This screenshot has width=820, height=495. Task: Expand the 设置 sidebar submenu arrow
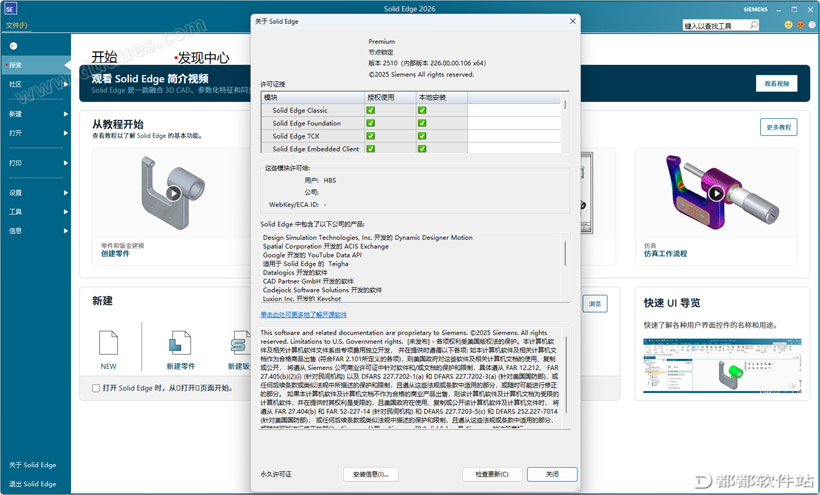66,193
